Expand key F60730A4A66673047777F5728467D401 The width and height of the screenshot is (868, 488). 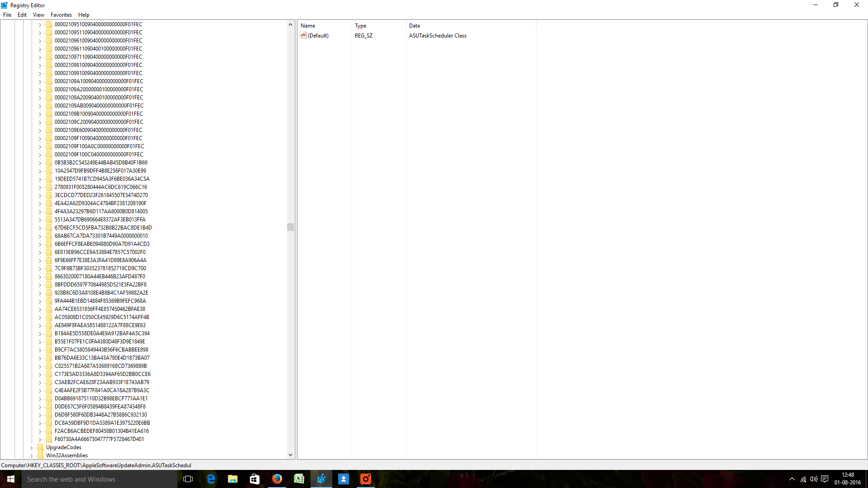[x=40, y=439]
